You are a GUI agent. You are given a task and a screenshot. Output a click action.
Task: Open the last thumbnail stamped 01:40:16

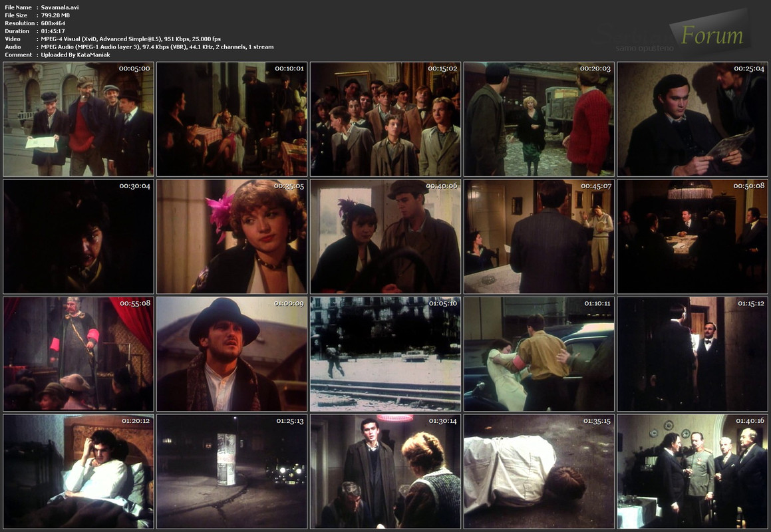point(693,471)
